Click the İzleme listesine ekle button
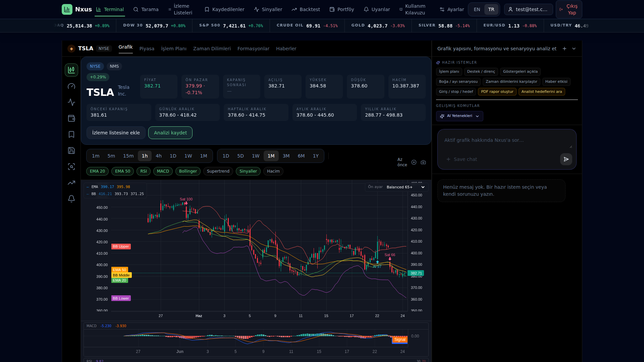The image size is (644, 362). (116, 133)
